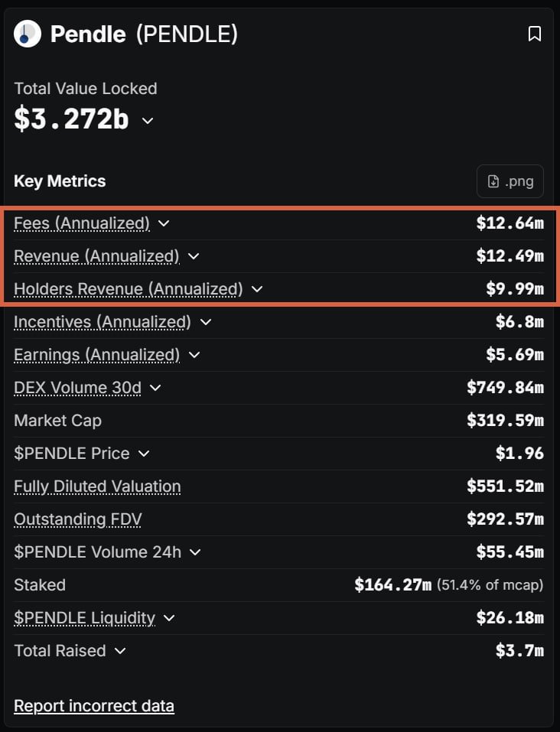The height and width of the screenshot is (732, 560).
Task: Expand $PENDLE Volume 24h row
Action: pos(195,551)
